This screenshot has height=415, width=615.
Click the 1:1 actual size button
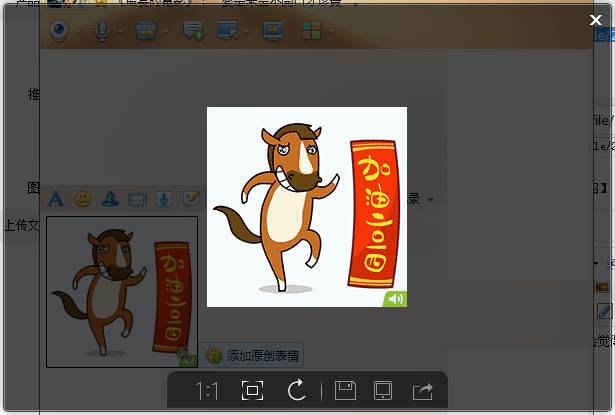coord(208,391)
